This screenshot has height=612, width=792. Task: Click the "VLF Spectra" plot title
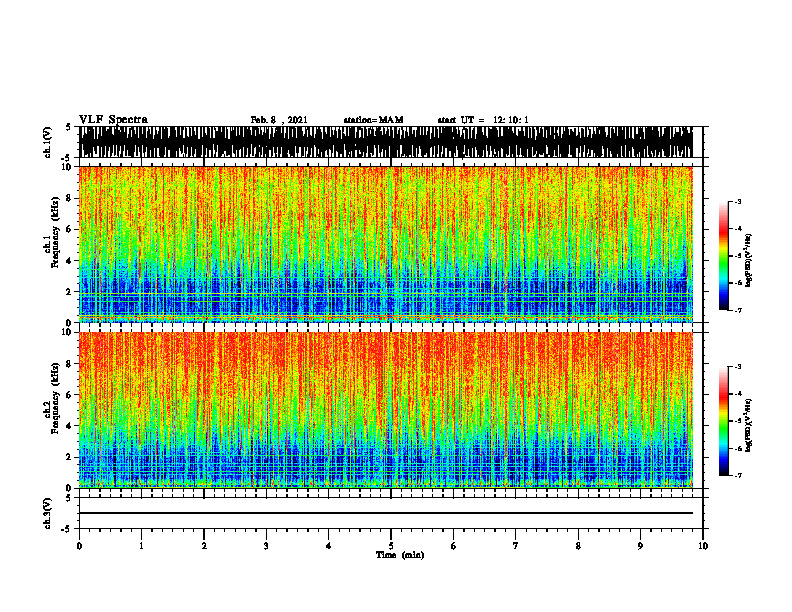pos(114,120)
